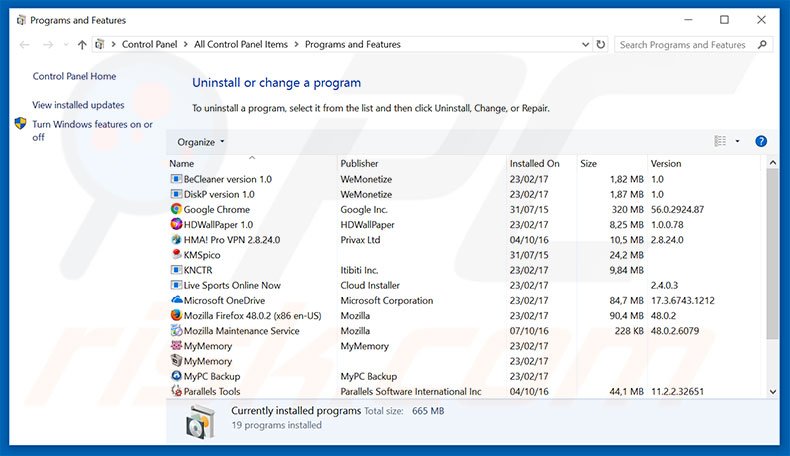Screen dimensions: 790x456
Task: Expand the view options dropdown arrow
Action: pyautogui.click(x=737, y=142)
